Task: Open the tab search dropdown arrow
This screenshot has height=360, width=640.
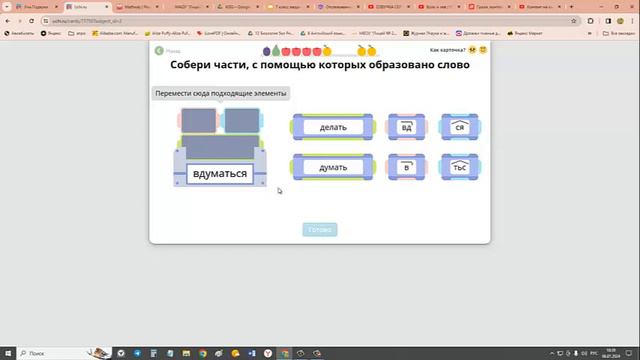Action: click(7, 7)
